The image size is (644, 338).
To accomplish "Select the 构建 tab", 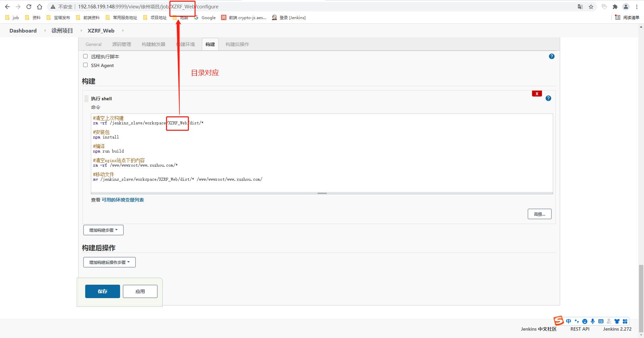I will pos(210,44).
